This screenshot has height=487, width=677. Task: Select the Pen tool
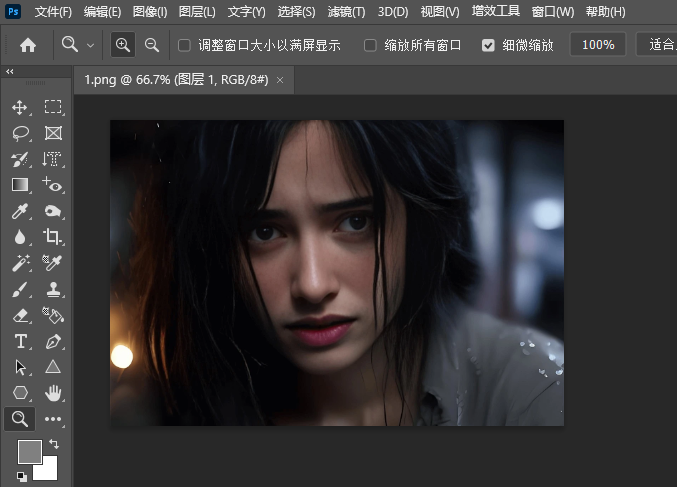(53, 342)
